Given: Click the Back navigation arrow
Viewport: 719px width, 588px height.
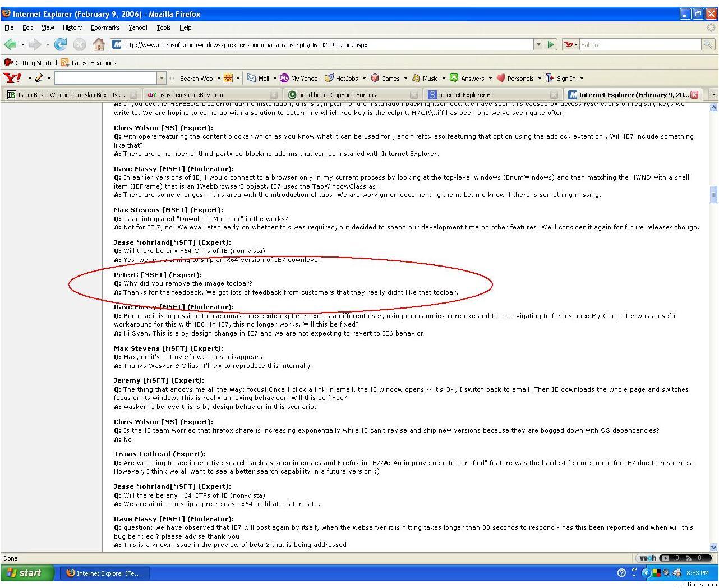Looking at the screenshot, I should (x=10, y=44).
